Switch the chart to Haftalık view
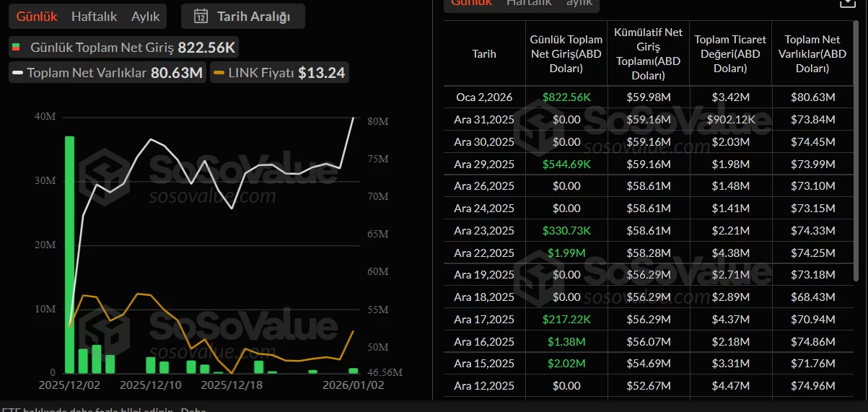 point(95,16)
